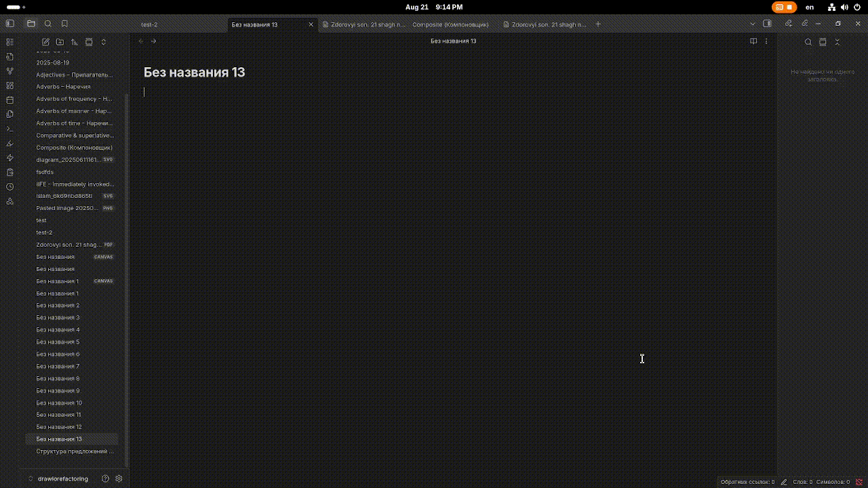Open the search icon in the top-left toolbar

(47, 22)
